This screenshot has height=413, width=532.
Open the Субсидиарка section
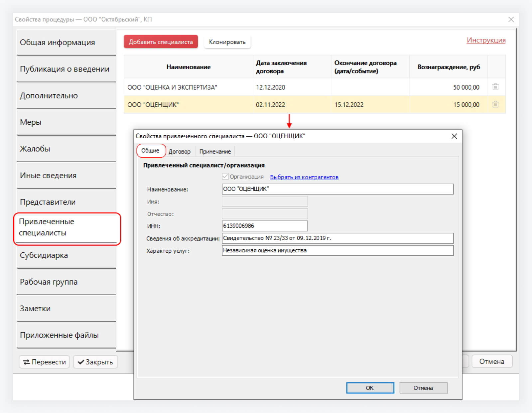[x=66, y=255]
